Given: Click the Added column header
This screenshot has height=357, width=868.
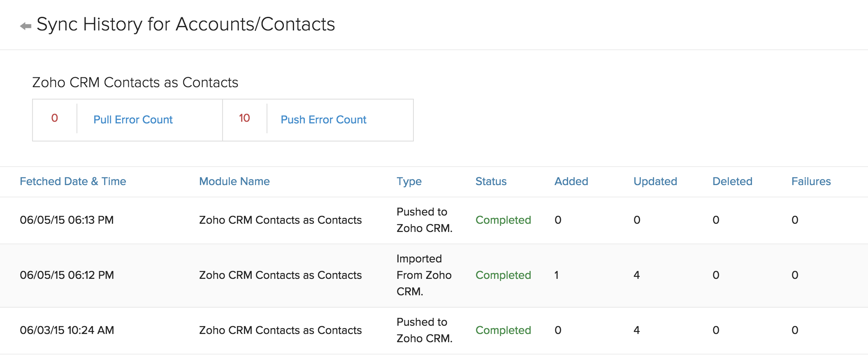Looking at the screenshot, I should click(x=571, y=181).
